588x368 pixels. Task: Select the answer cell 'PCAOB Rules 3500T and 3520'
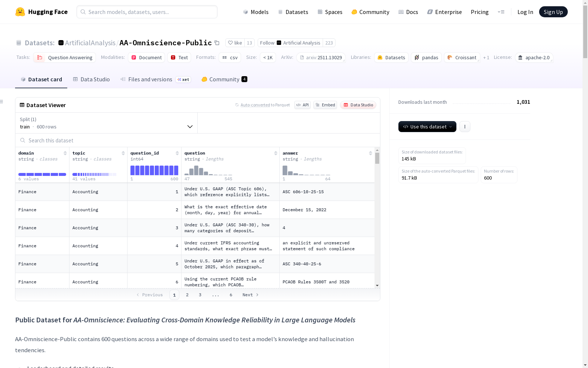pos(327,281)
